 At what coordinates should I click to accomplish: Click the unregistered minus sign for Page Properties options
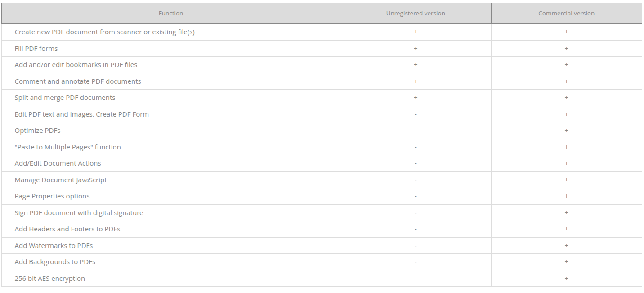(x=416, y=196)
